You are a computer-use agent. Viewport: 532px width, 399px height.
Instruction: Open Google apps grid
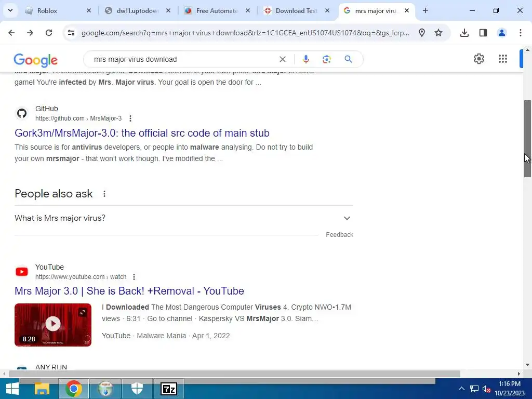[503, 59]
